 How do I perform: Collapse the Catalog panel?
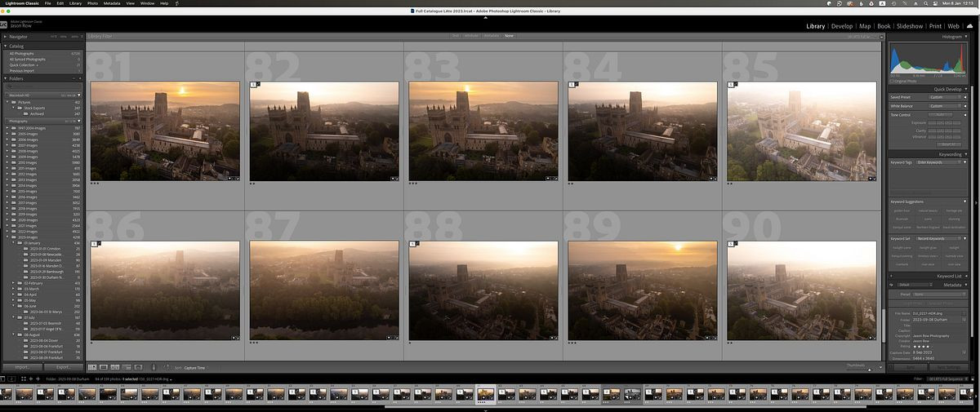coord(5,47)
